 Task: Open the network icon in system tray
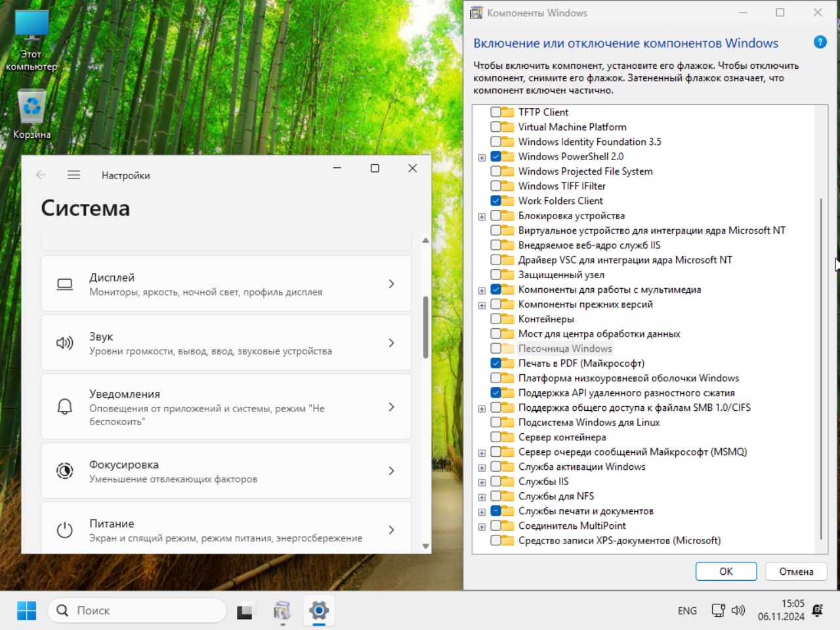719,610
